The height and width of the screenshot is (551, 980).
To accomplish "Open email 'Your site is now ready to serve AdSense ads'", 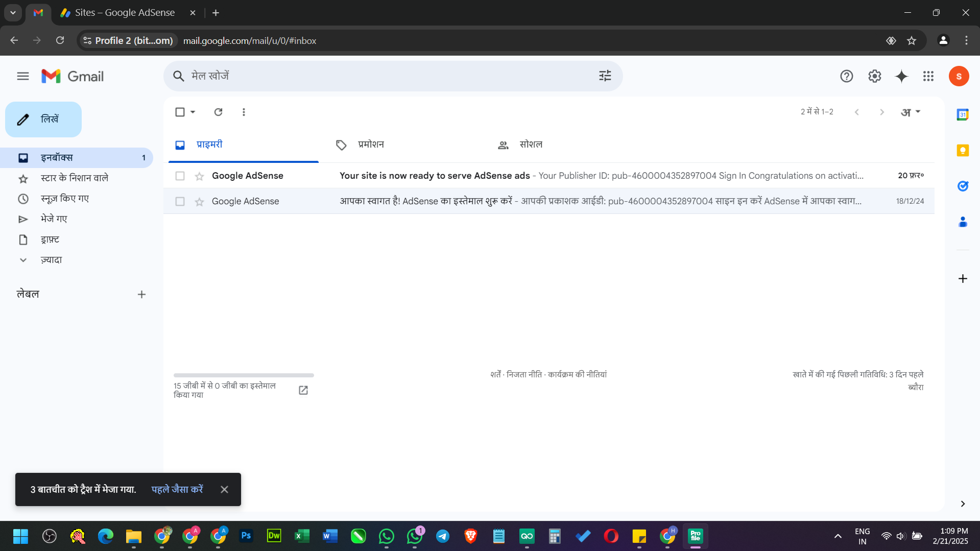I will pyautogui.click(x=549, y=176).
